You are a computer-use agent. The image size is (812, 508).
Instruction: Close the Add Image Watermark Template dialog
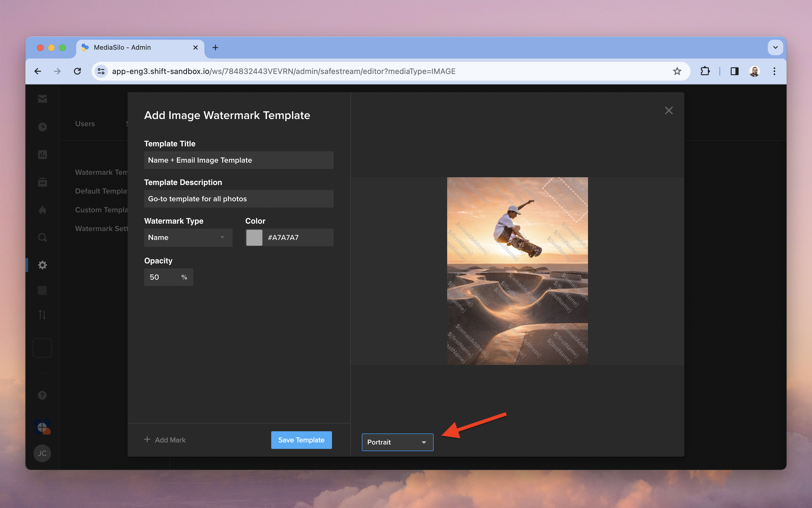669,110
